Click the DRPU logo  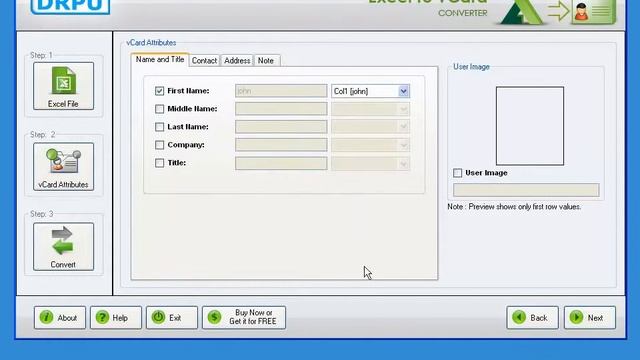(70, 6)
